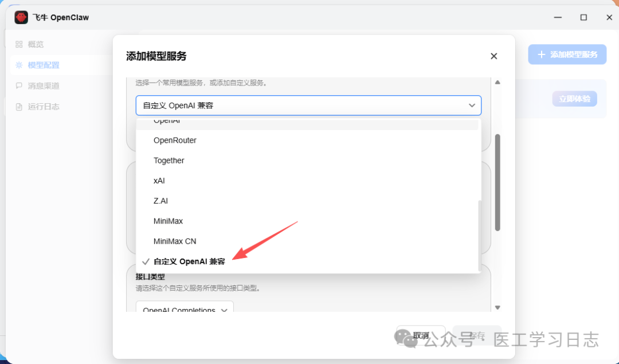Click the 运行日志 document icon
Screen dimensions: 619x364
(x=19, y=107)
